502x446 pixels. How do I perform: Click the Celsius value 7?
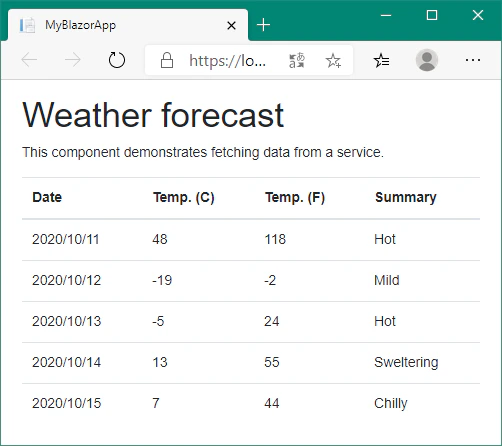pyautogui.click(x=156, y=403)
